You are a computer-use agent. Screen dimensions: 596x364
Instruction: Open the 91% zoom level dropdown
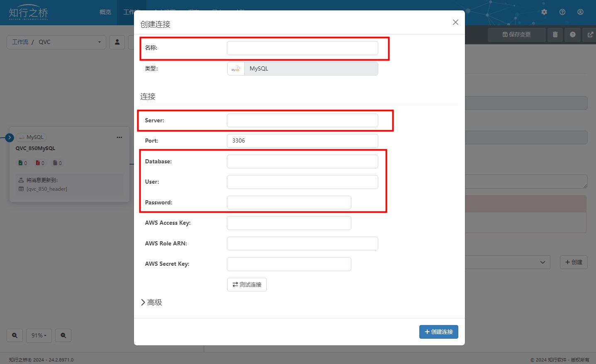pos(39,335)
